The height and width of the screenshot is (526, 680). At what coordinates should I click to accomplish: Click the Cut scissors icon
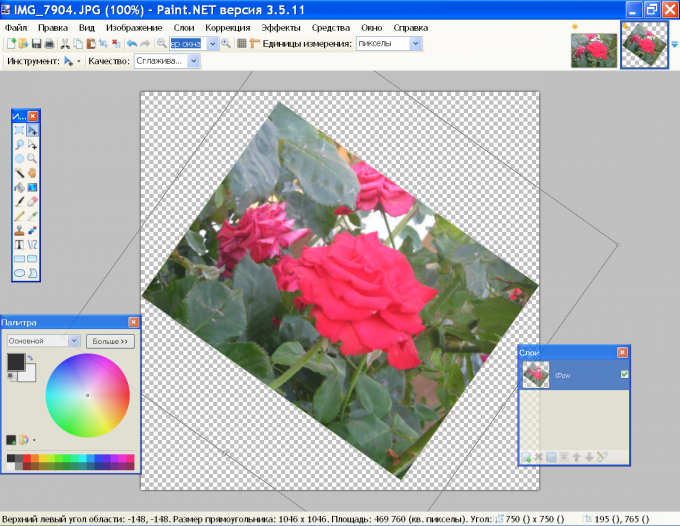(x=65, y=43)
